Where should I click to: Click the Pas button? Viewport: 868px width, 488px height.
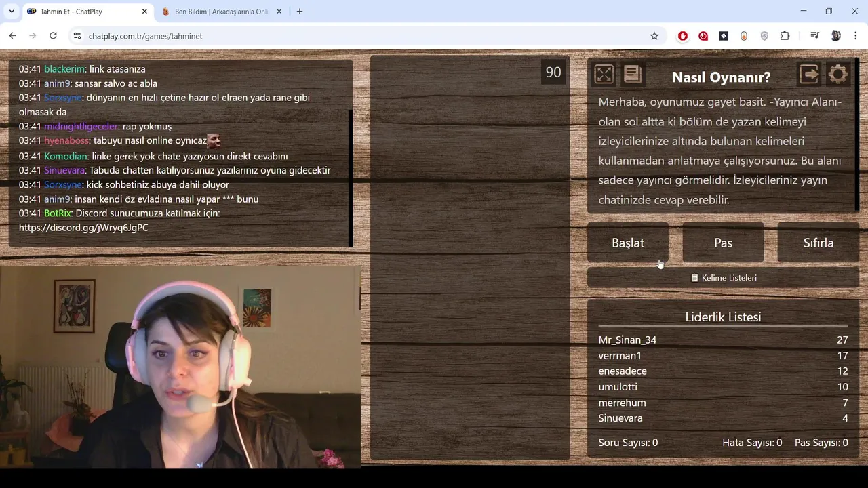[723, 243]
